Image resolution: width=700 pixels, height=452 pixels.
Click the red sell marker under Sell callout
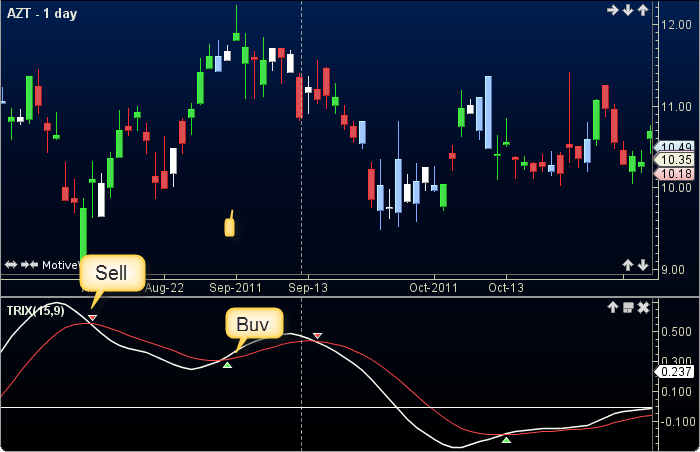tap(92, 318)
